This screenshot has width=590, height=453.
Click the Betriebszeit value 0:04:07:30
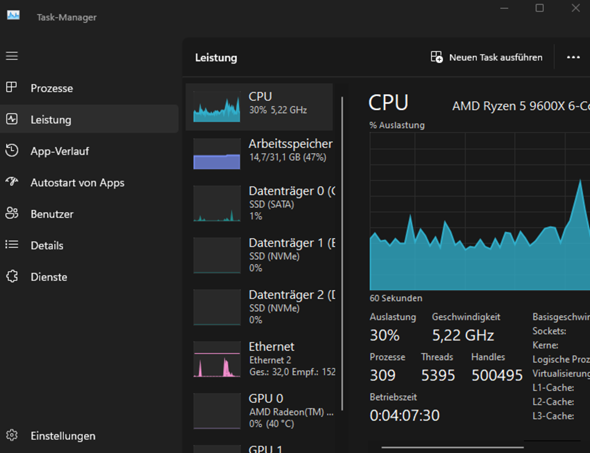point(404,415)
